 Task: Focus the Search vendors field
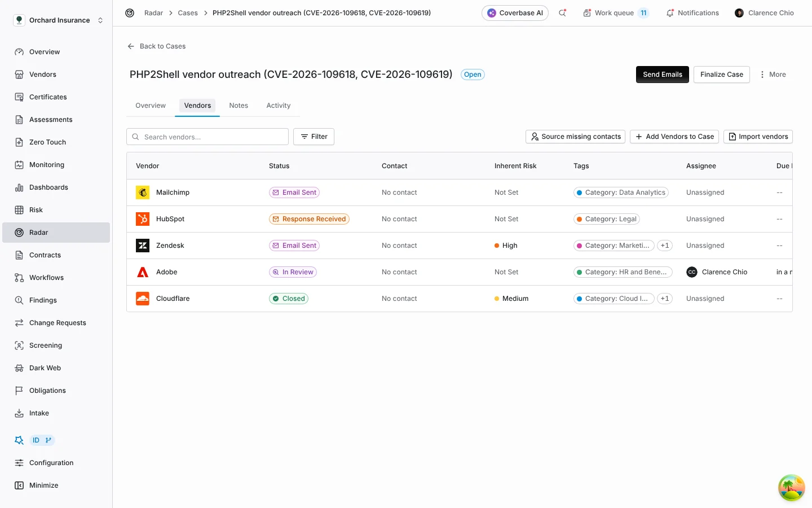tap(208, 137)
